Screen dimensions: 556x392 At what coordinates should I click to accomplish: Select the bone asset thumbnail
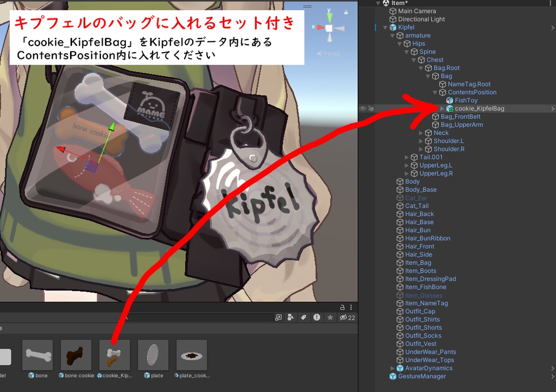coord(37,355)
